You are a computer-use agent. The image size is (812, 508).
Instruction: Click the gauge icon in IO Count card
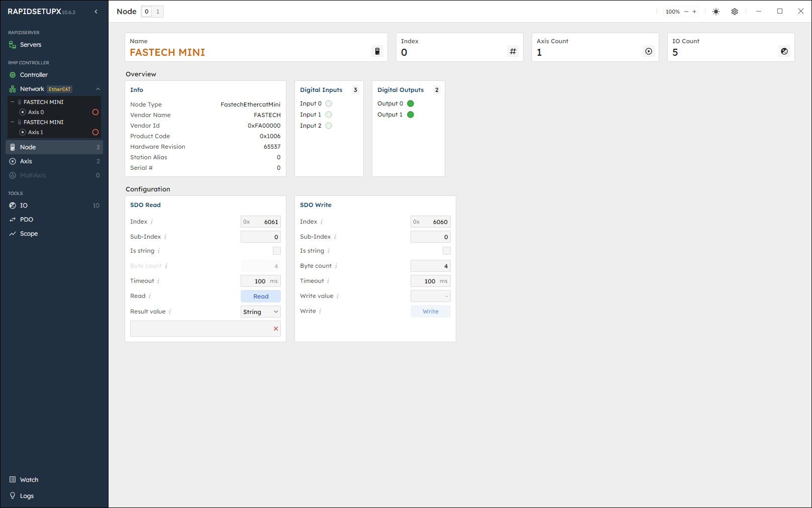(784, 51)
